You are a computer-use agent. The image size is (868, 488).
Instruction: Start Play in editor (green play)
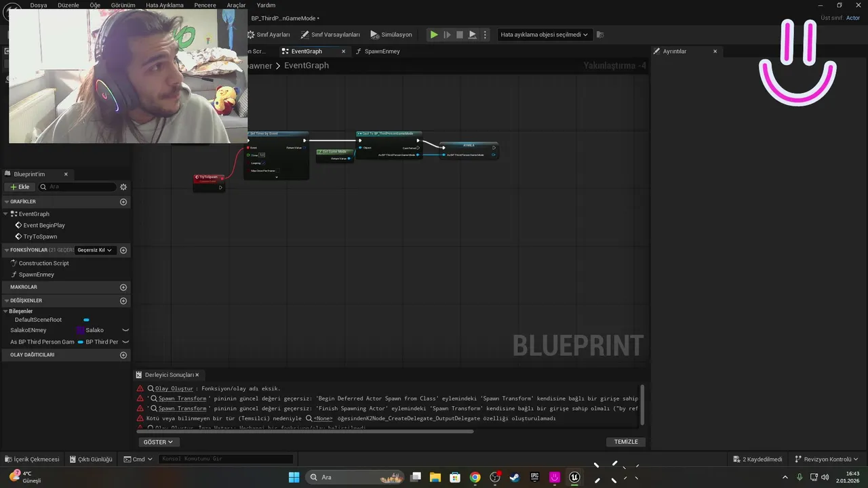coord(434,35)
